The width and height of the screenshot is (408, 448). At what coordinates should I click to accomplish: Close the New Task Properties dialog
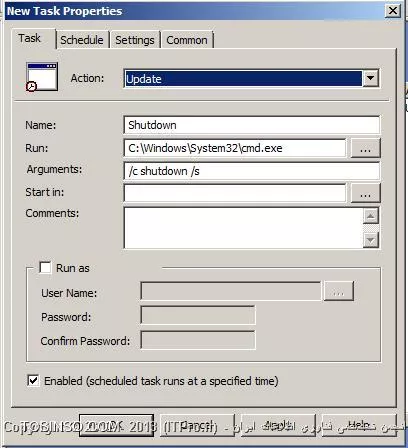[393, 11]
